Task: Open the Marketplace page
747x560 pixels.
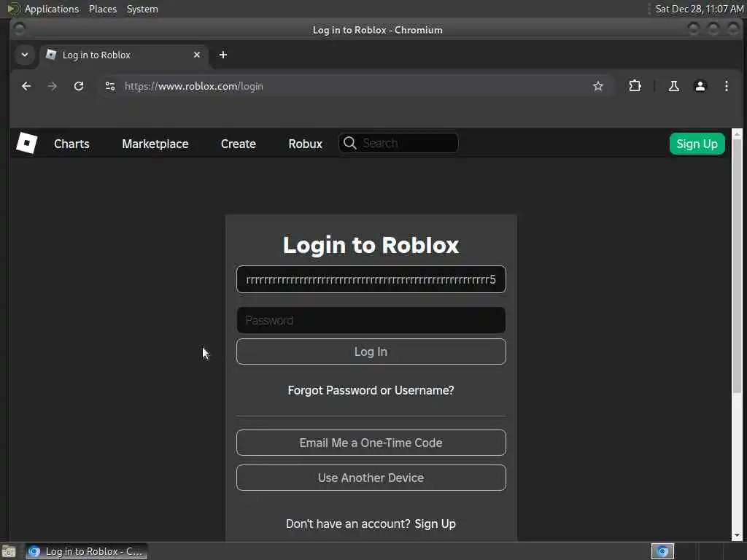Action: point(155,144)
